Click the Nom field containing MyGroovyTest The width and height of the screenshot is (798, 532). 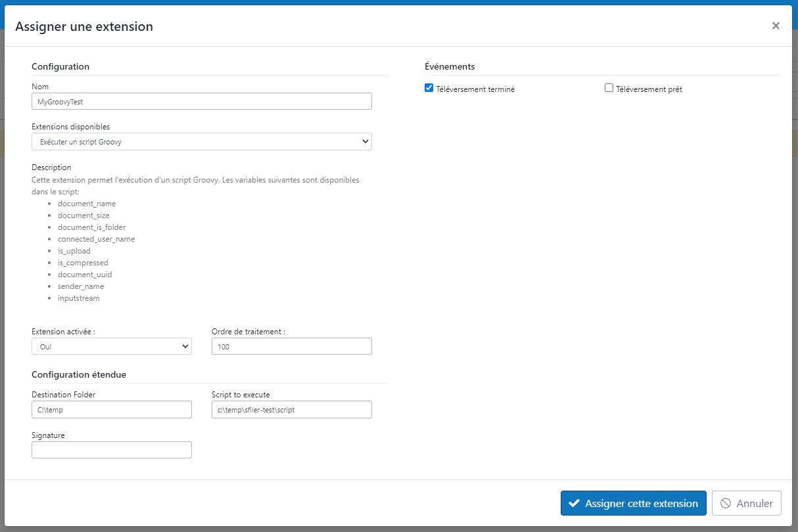pos(202,101)
